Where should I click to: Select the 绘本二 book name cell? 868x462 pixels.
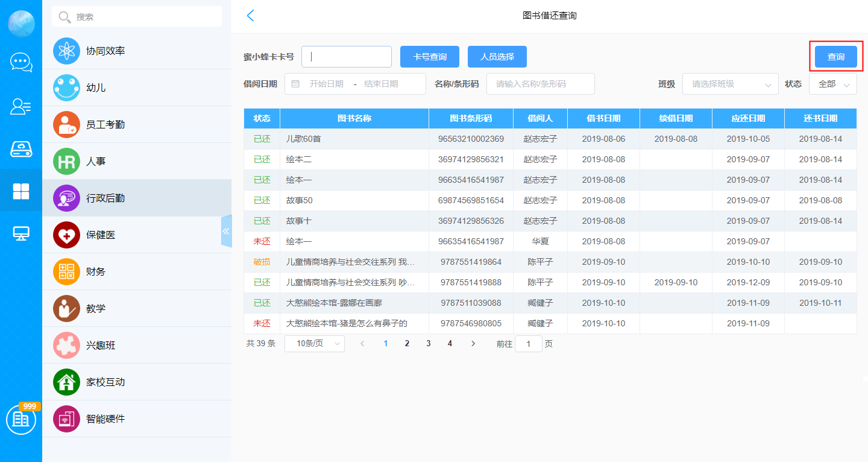point(354,160)
